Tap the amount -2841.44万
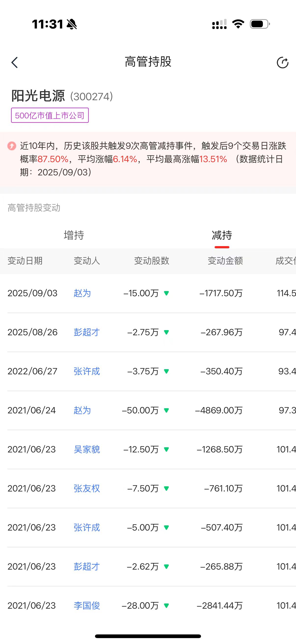The width and height of the screenshot is (296, 644). [x=220, y=605]
